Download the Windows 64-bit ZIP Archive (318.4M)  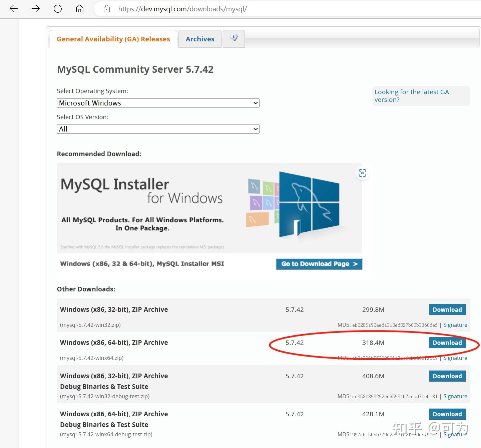(x=447, y=343)
